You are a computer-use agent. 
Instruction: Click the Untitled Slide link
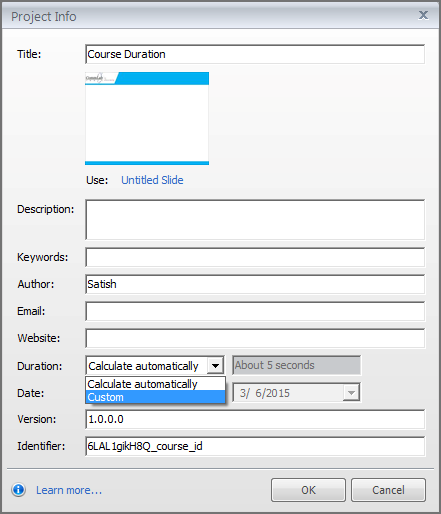point(152,180)
